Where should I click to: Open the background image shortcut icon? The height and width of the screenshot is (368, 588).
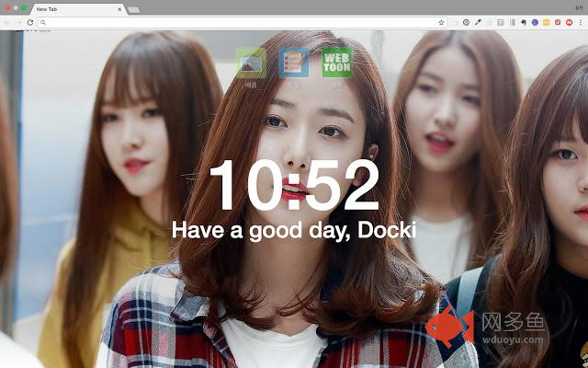point(250,63)
